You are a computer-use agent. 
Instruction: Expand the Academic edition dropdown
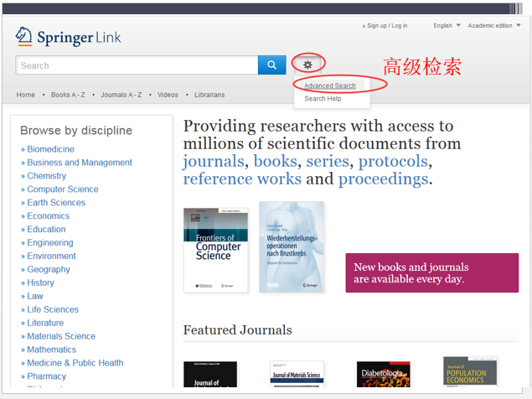[493, 25]
